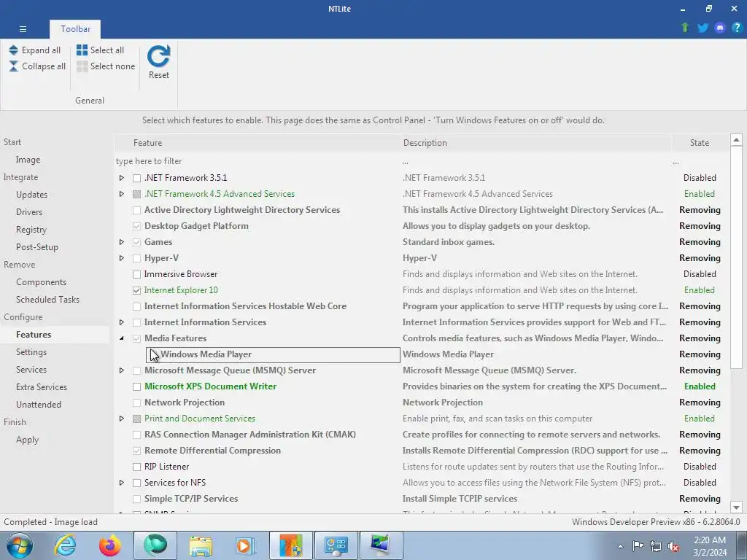Reset feature changes with the Reset icon

coord(158,56)
